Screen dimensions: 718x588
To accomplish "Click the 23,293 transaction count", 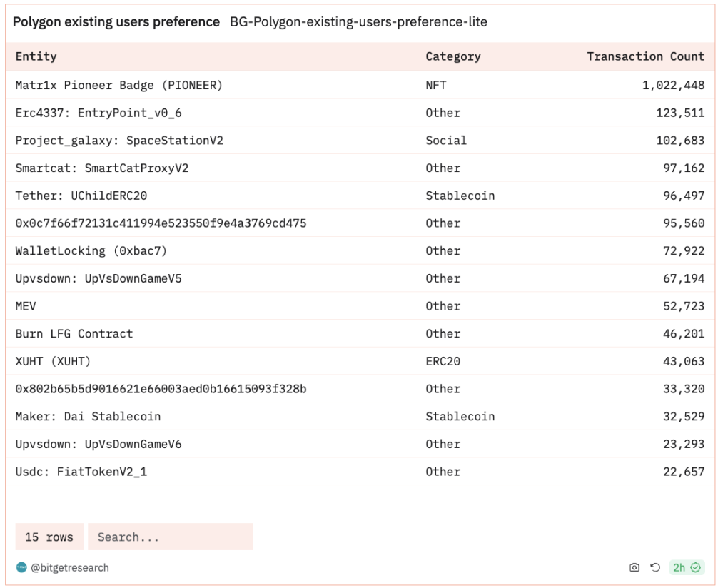I will pyautogui.click(x=684, y=444).
